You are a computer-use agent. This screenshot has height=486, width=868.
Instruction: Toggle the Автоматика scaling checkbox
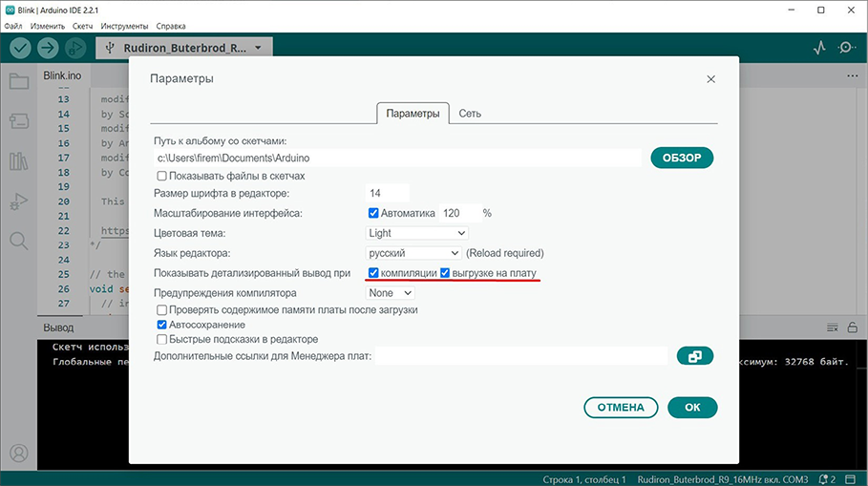pos(373,213)
